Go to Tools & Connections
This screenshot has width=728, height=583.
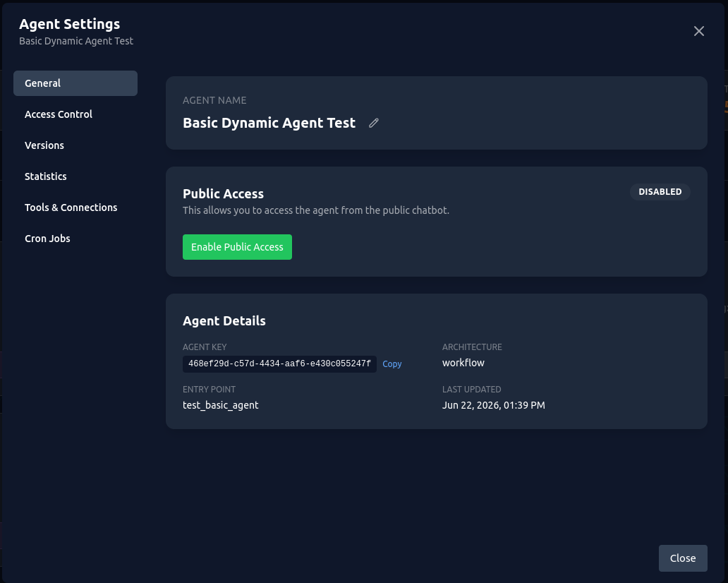click(75, 208)
